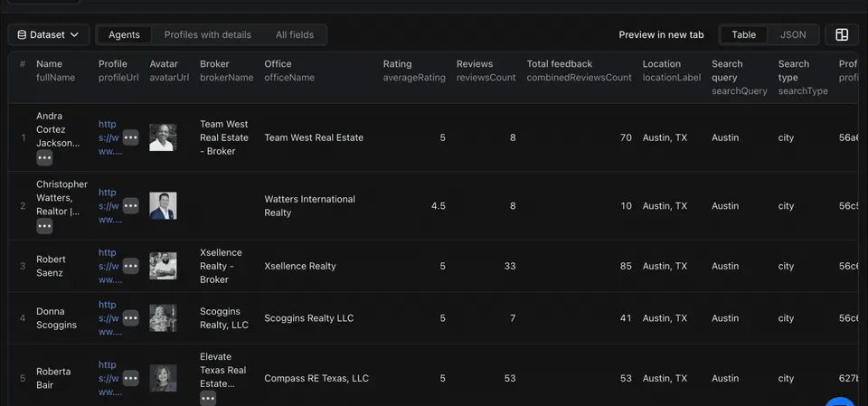Expand Andra Cortez Jackson profile URL ellipsis
The image size is (868, 406).
click(130, 137)
